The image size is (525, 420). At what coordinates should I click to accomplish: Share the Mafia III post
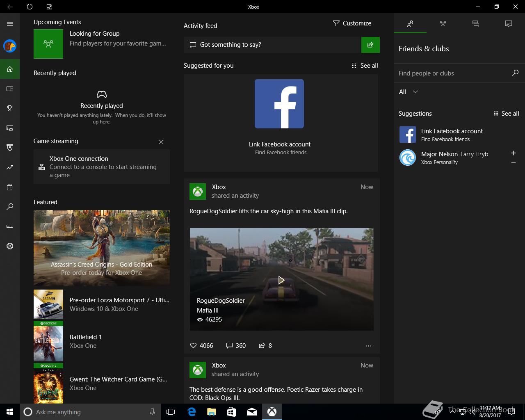[x=265, y=346]
